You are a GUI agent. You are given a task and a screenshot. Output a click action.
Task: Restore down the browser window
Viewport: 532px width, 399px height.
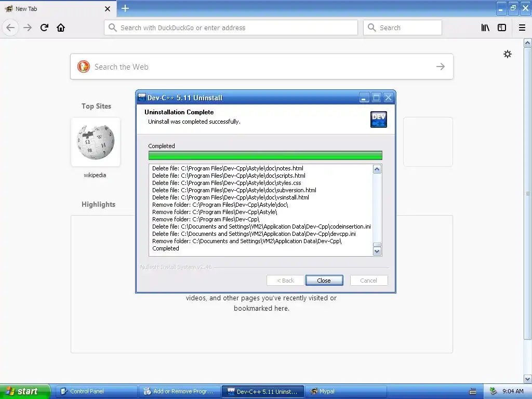[513, 8]
